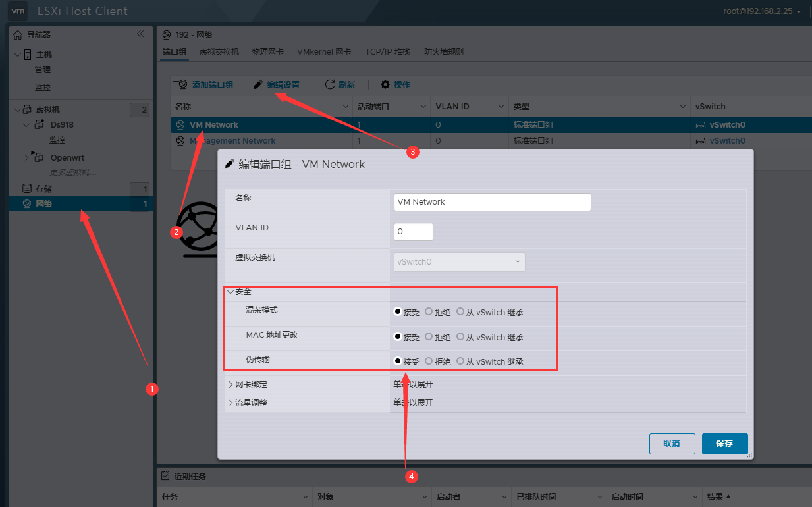Set MAC 地址更改 to inherit from vSwitch

[x=460, y=336]
